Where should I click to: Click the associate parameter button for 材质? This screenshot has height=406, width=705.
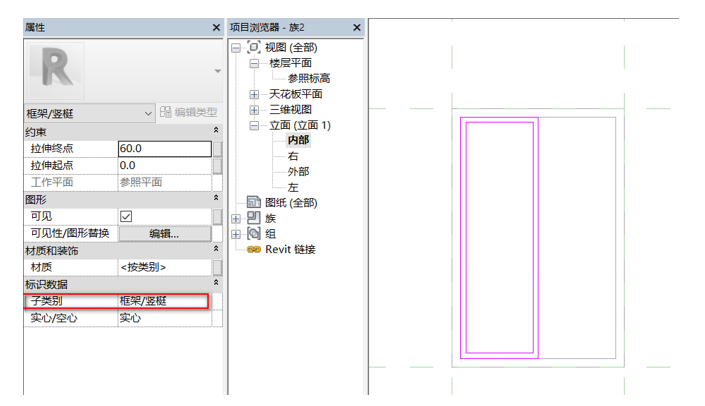pos(217,268)
